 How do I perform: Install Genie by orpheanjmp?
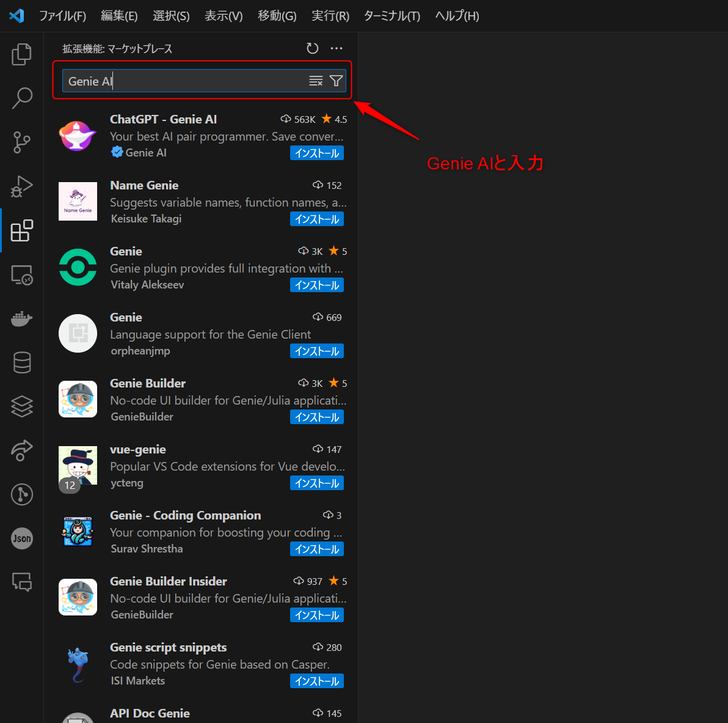(x=317, y=351)
